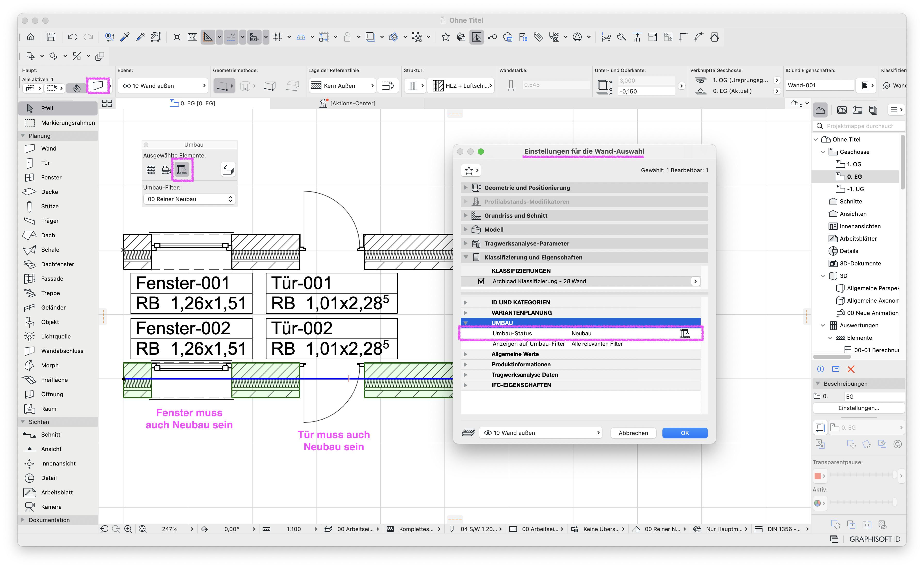Click the Projektmappe durchsuchen search field
The height and width of the screenshot is (568, 924).
[x=859, y=126]
